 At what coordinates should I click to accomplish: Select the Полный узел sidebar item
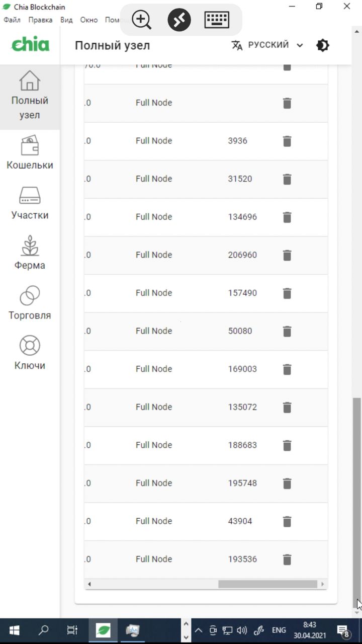[30, 97]
